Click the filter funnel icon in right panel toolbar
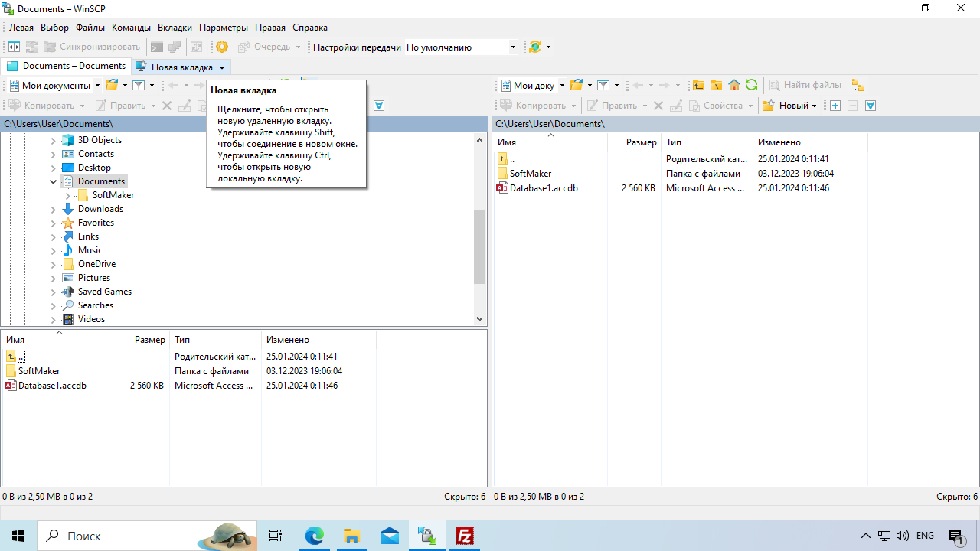This screenshot has height=551, width=980. pos(603,85)
